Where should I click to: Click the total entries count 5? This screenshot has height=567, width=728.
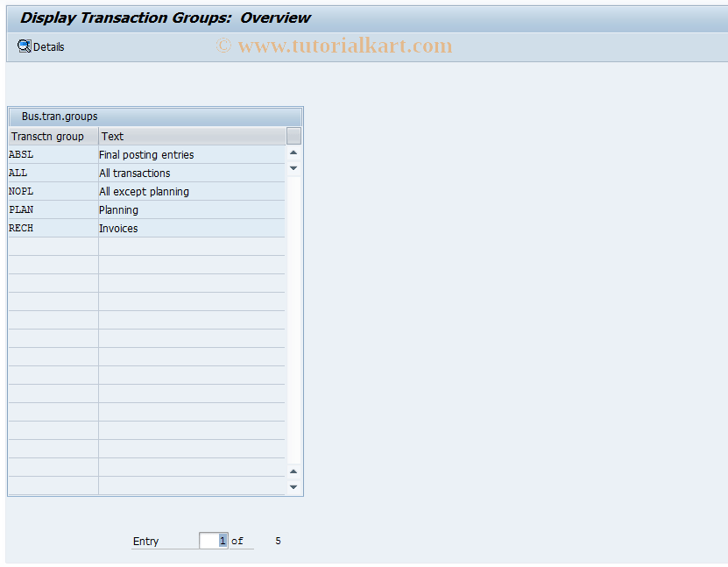277,541
